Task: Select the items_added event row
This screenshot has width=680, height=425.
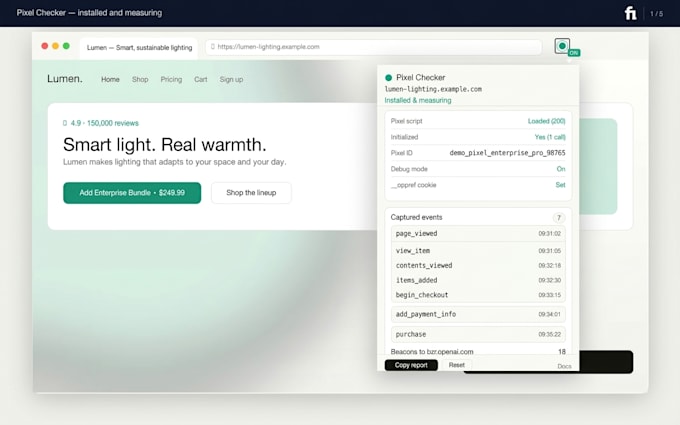Action: pos(478,280)
